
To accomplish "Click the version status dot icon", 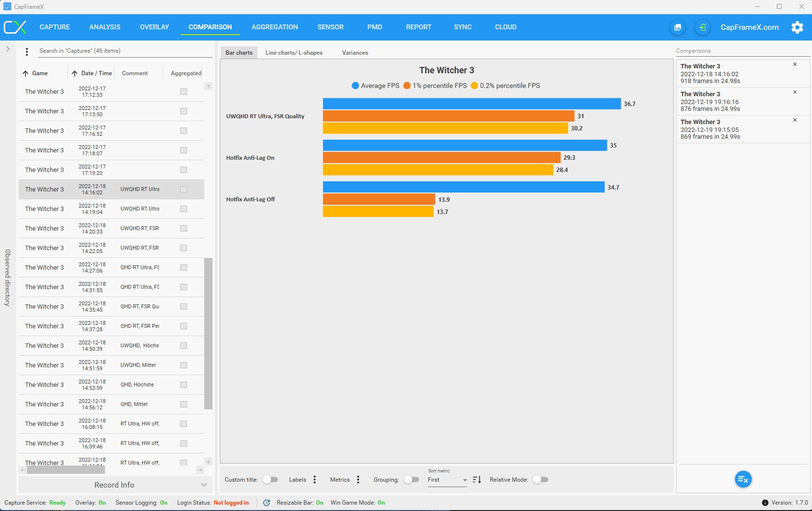I will click(765, 503).
